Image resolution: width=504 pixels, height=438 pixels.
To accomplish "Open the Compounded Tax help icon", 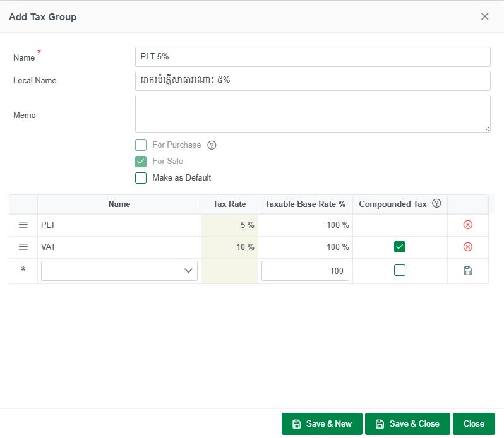I will click(436, 203).
